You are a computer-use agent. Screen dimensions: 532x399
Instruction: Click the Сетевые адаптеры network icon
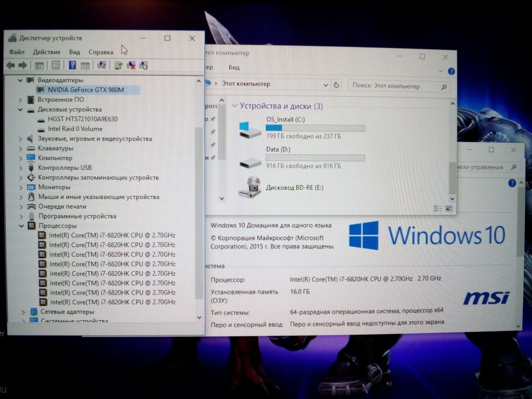click(34, 312)
